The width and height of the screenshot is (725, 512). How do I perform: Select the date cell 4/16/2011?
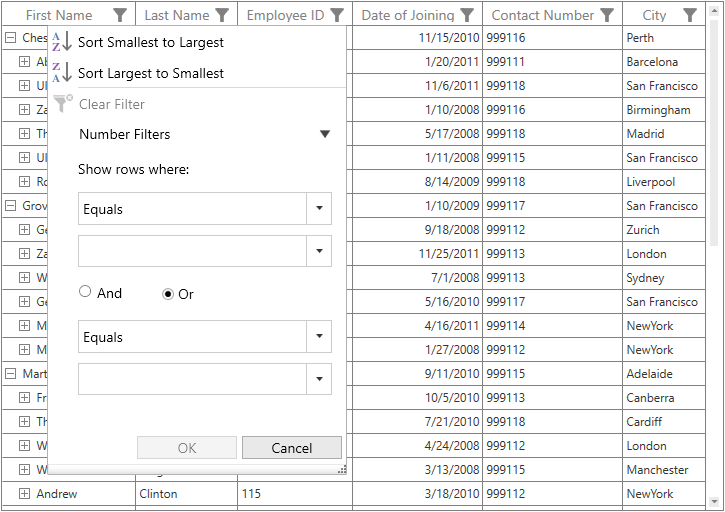tap(418, 326)
